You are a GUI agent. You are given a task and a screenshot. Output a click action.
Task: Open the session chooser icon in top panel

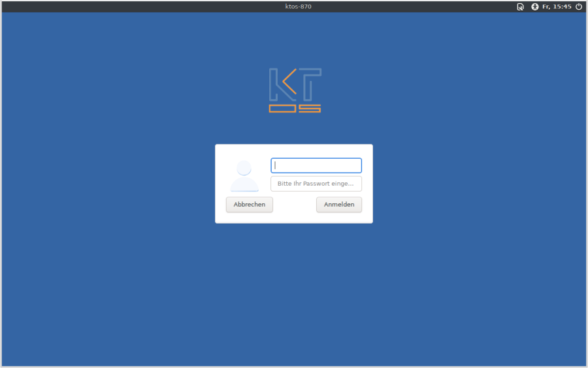pos(520,7)
